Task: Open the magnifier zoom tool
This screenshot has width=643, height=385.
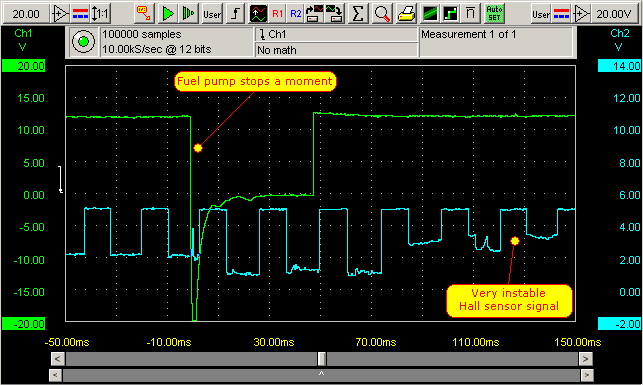Action: (x=382, y=14)
